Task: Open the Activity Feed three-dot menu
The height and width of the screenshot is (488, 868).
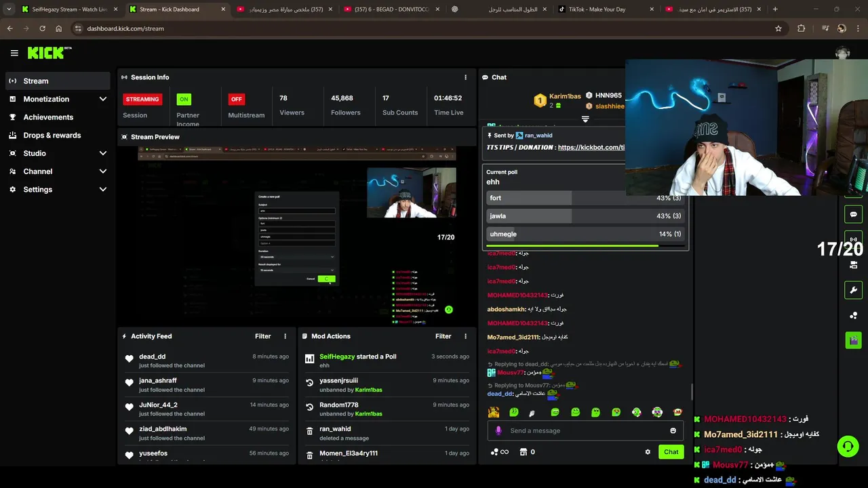Action: [x=285, y=336]
